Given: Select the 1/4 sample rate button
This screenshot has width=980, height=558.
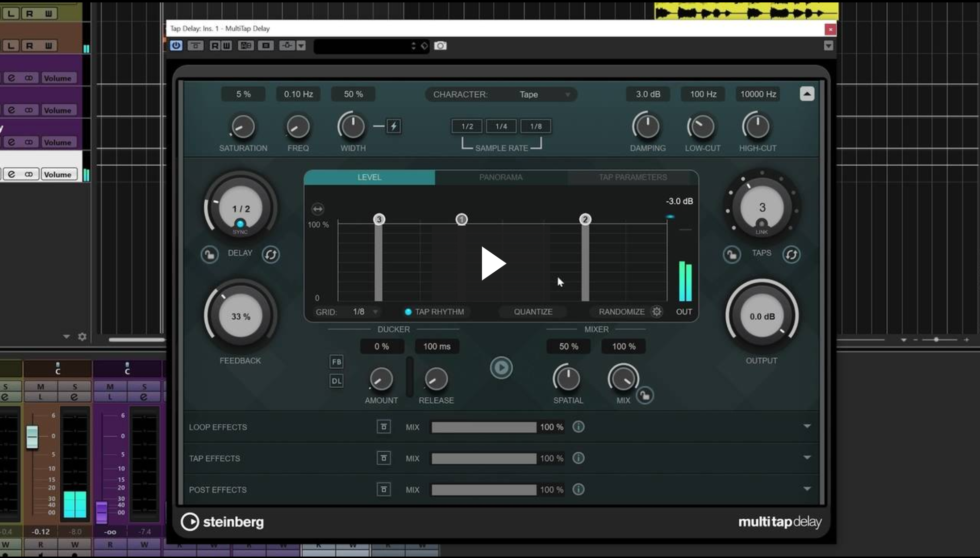Looking at the screenshot, I should coord(501,127).
